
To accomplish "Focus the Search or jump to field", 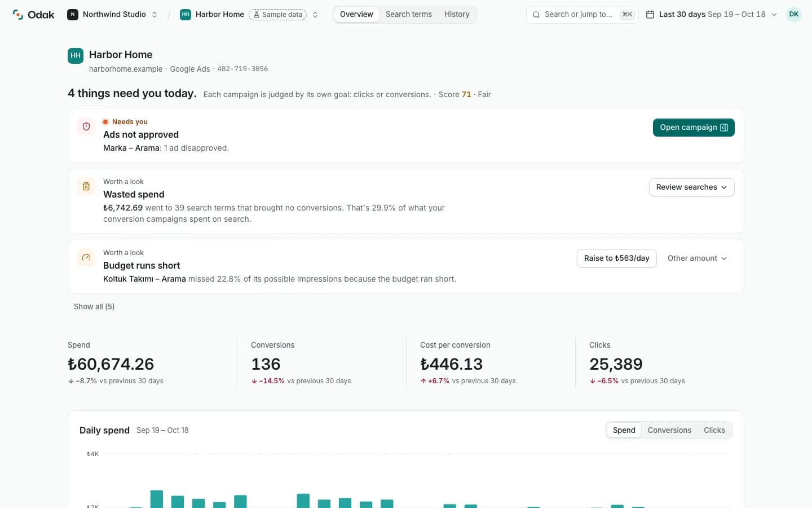I will 582,15.
